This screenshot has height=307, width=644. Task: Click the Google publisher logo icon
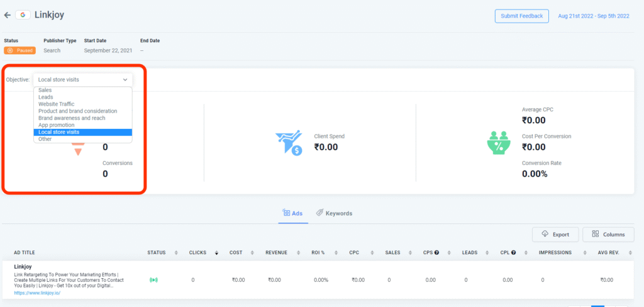tap(23, 15)
